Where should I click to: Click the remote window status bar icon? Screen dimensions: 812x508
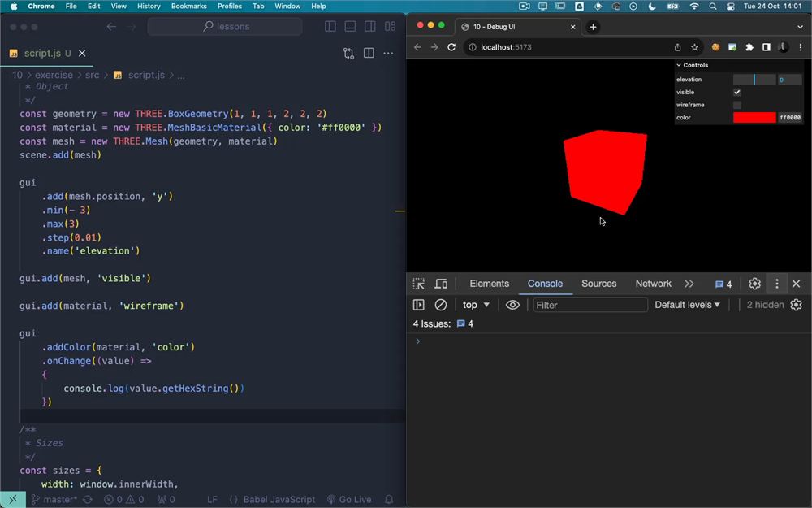[12, 500]
